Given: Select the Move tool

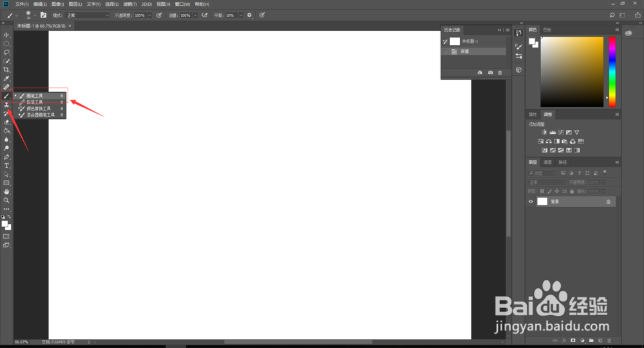Looking at the screenshot, I should tap(6, 35).
